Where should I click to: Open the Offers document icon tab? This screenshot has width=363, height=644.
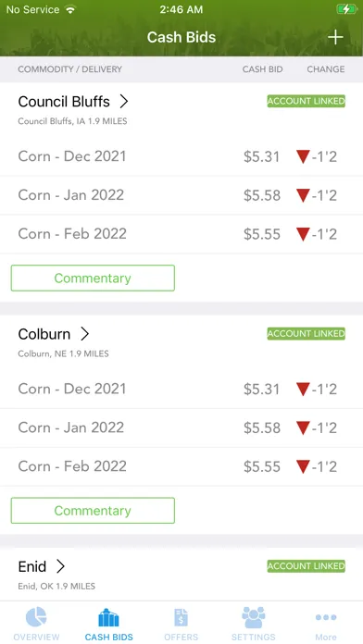pyautogui.click(x=181, y=618)
